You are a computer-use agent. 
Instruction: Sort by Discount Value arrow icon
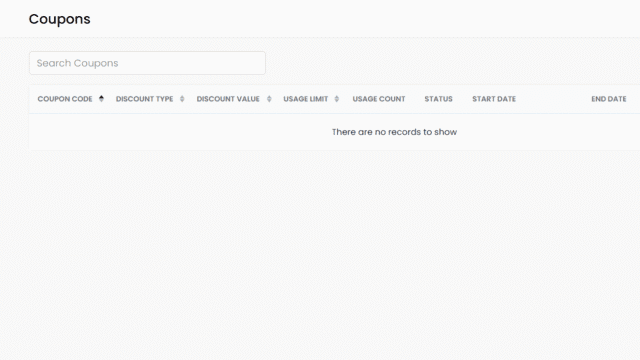click(269, 99)
